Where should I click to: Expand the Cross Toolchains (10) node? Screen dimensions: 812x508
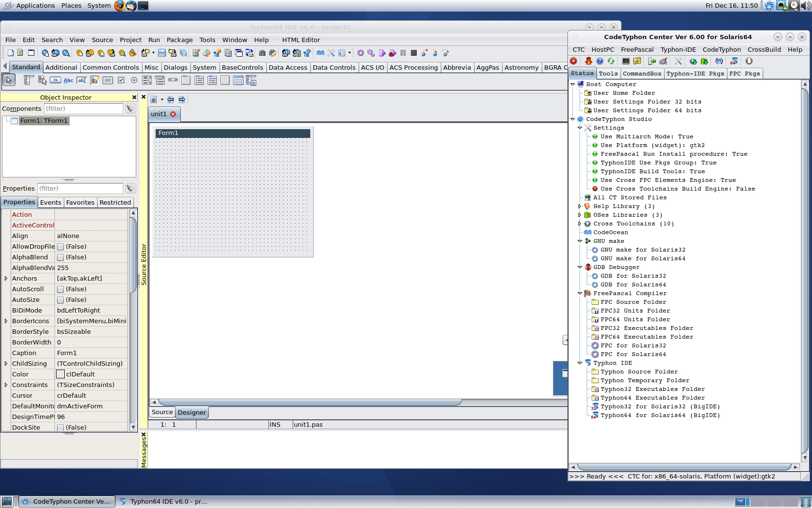(x=580, y=224)
